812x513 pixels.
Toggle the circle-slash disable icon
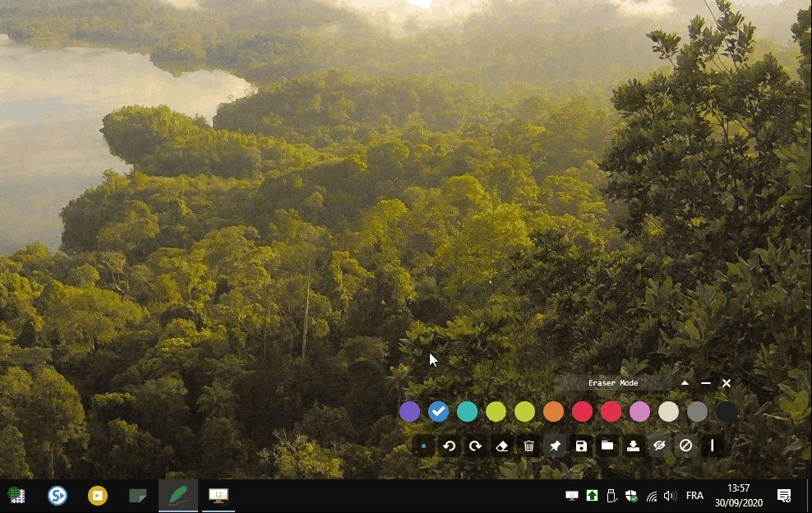coord(685,446)
